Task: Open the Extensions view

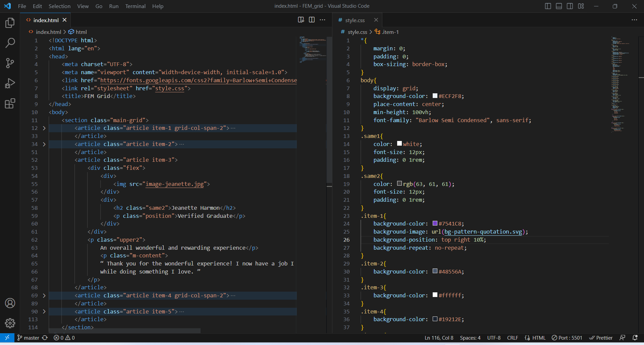Action: pyautogui.click(x=10, y=103)
